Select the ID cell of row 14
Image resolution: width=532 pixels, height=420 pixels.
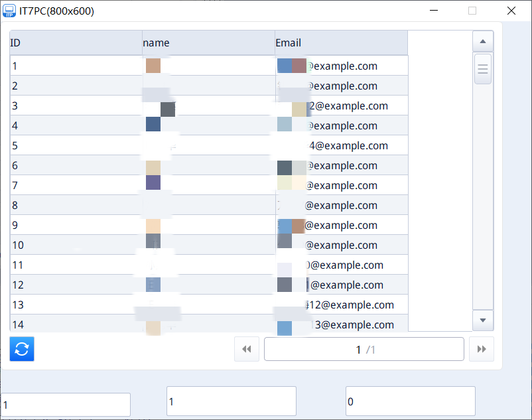click(x=76, y=323)
